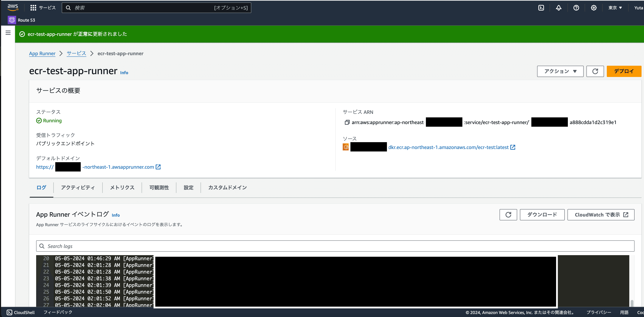Switch to the メトリクス tab
The width and height of the screenshot is (644, 317).
pos(122,187)
